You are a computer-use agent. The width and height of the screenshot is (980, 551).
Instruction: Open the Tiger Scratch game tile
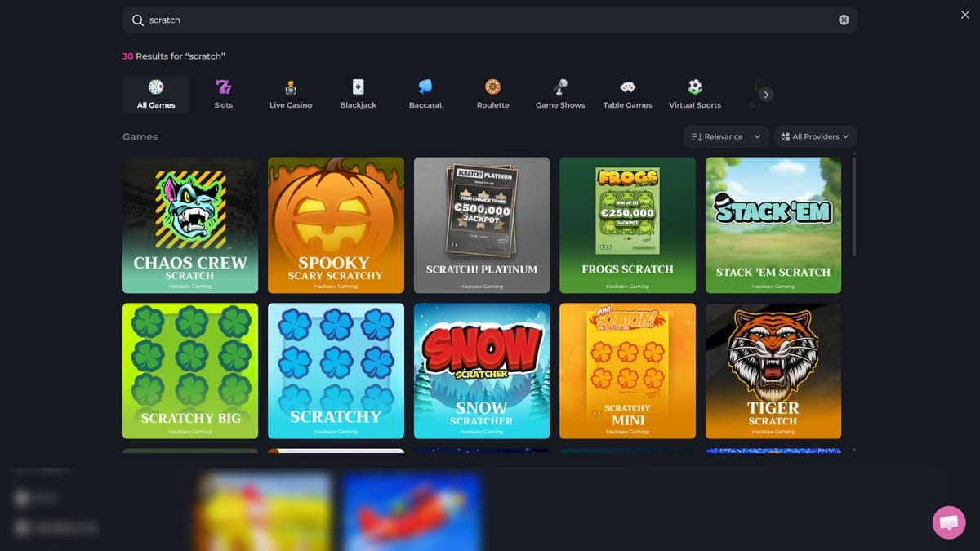click(773, 371)
